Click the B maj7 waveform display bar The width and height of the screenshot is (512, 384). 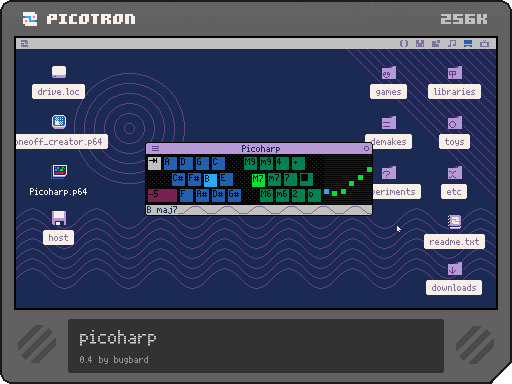(259, 210)
